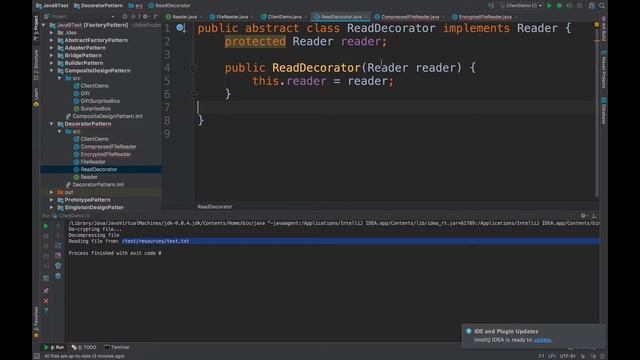This screenshot has width=640, height=360.
Task: Open Search Everywhere magnifier icon
Action: [x=602, y=6]
